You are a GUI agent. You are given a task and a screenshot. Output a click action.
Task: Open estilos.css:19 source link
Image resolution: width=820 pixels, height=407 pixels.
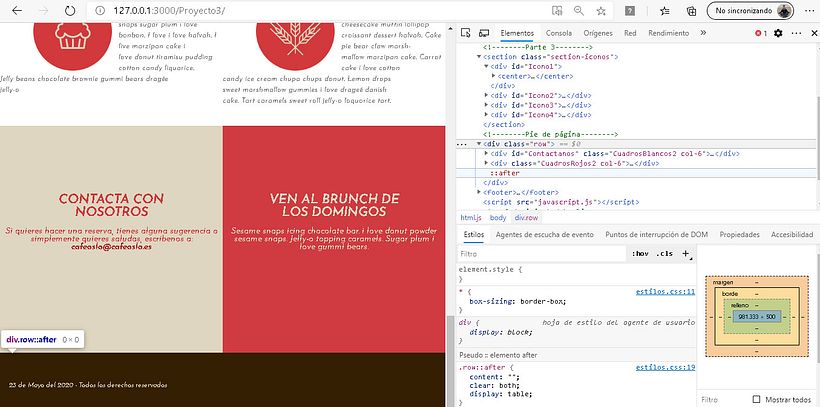[665, 368]
